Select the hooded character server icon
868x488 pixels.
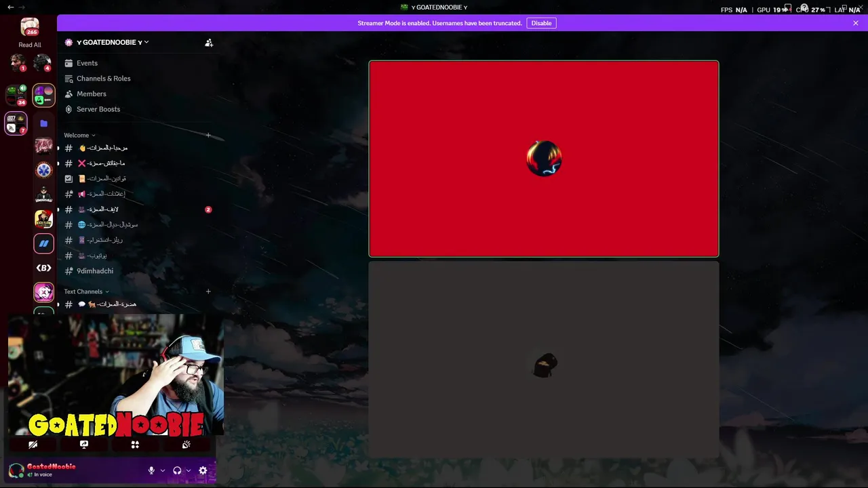(x=44, y=194)
